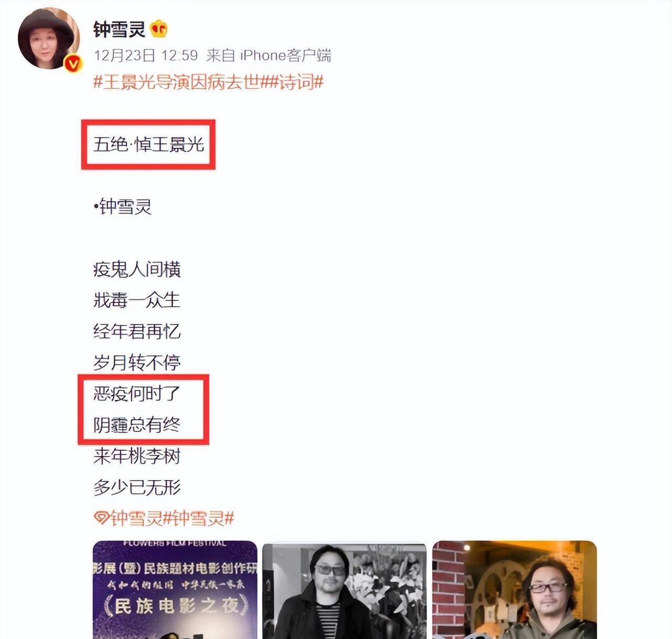This screenshot has width=672, height=639.
Task: Open the color photo with brick wall
Action: 515,590
